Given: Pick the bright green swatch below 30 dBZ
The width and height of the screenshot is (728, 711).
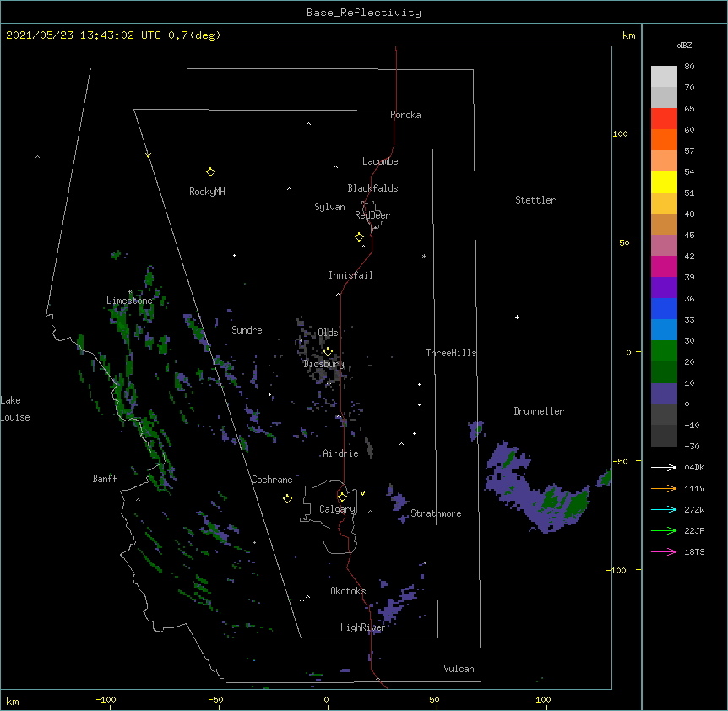Looking at the screenshot, I should tap(664, 351).
